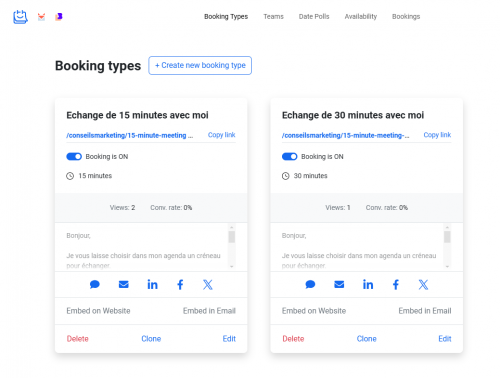Viewport: 500px width, 378px height.
Task: Delete the 30 minutes booking type
Action: pyautogui.click(x=293, y=339)
